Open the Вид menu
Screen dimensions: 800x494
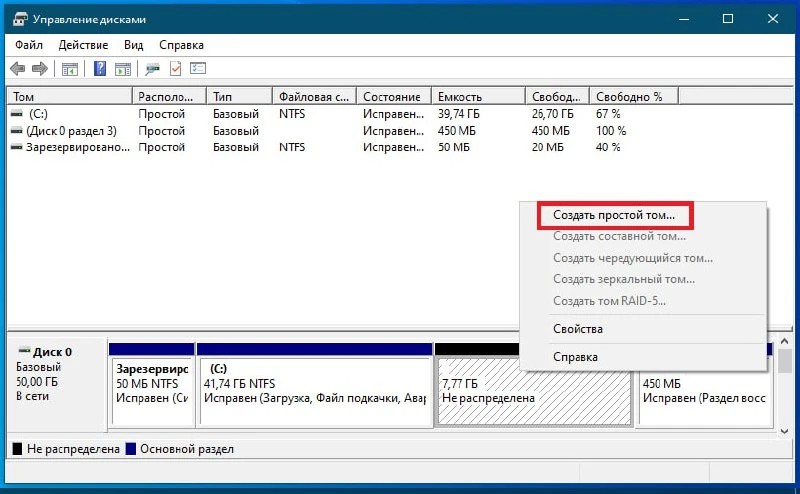pyautogui.click(x=133, y=45)
